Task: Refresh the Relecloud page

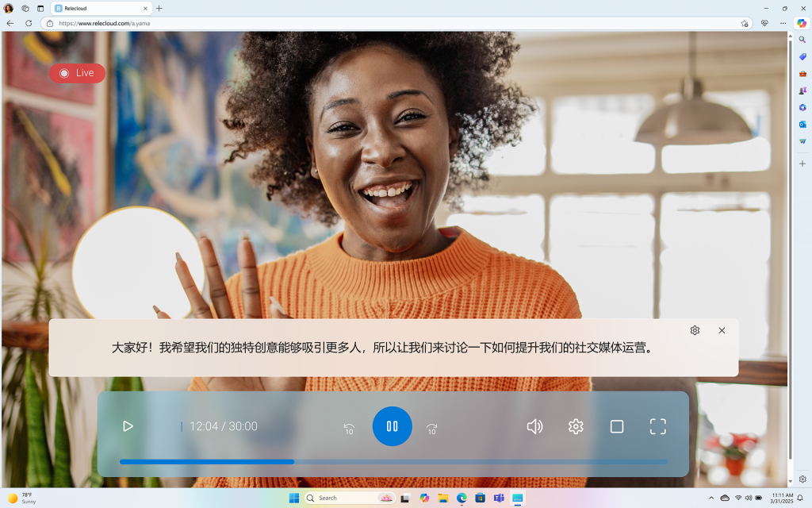Action: (29, 23)
